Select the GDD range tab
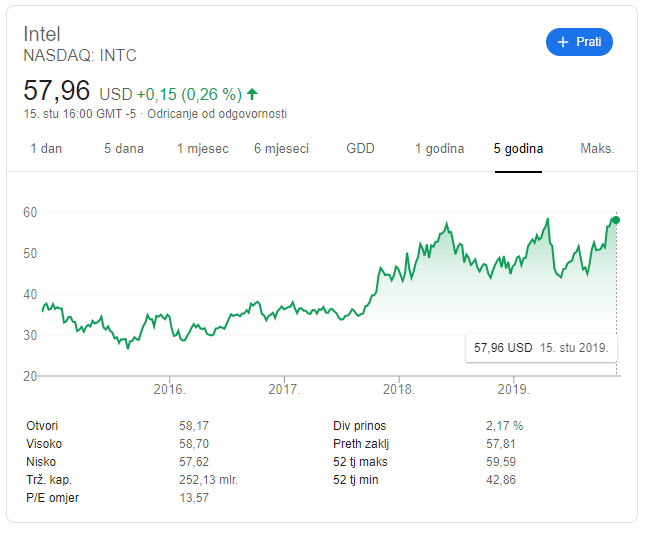The width and height of the screenshot is (657, 539). pos(360,148)
